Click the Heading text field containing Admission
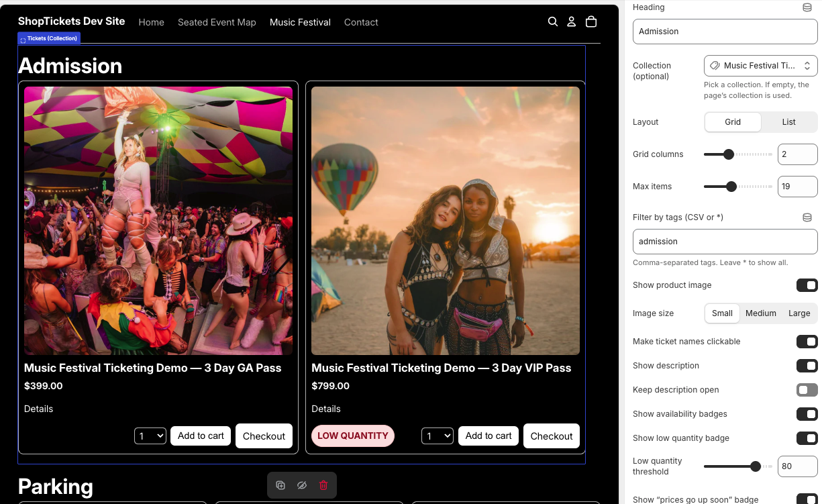Screen dimensions: 822x504 [x=725, y=31]
